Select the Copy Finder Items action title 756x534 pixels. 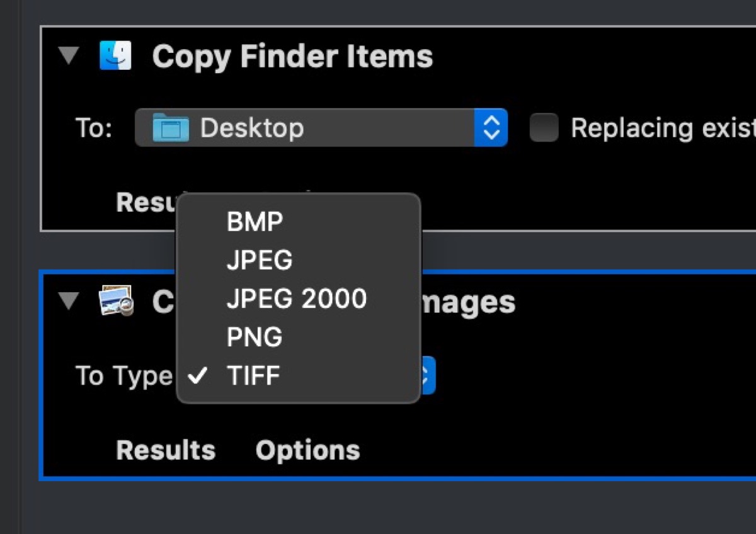292,57
